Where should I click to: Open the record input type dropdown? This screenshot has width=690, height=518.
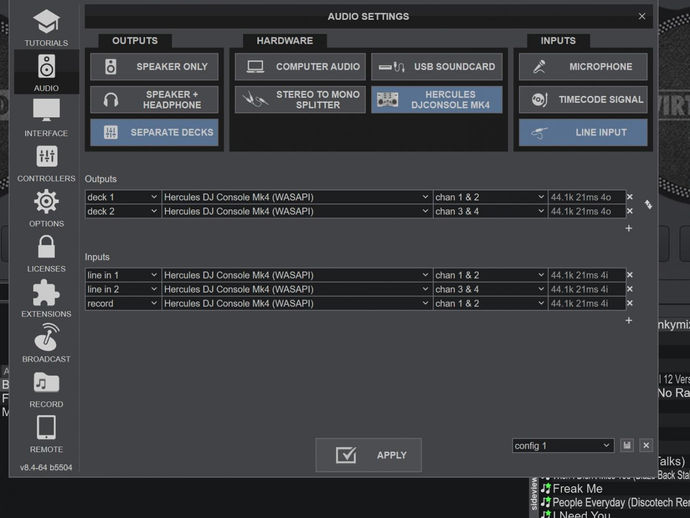coord(123,303)
